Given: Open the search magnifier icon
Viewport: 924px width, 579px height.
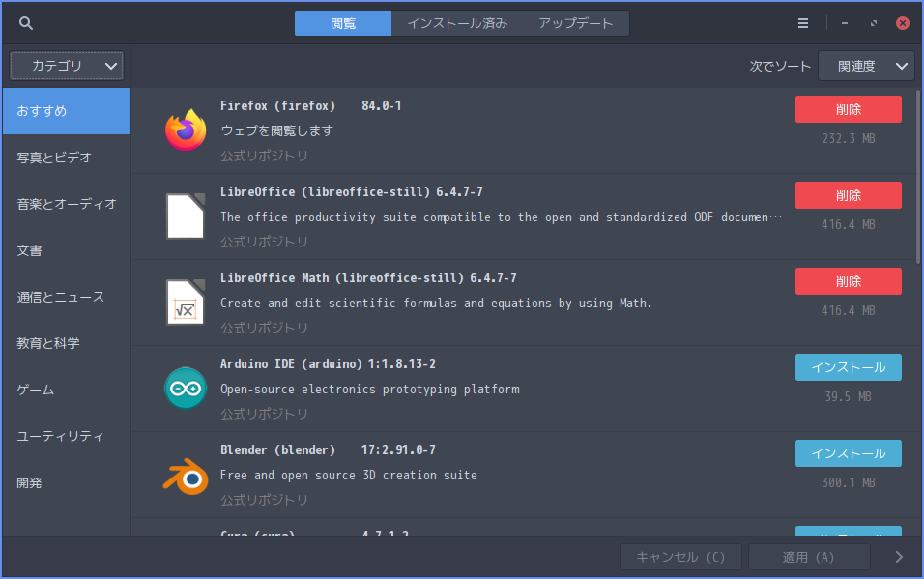Looking at the screenshot, I should [x=25, y=23].
